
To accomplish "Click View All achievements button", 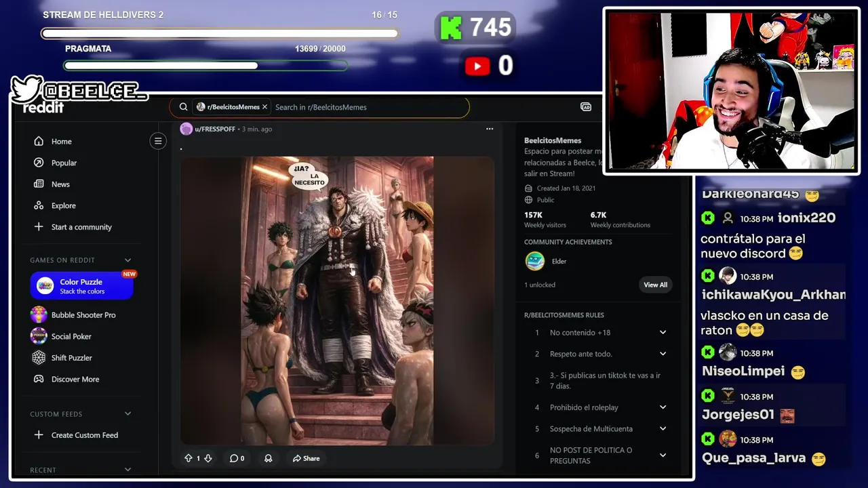I will 655,285.
